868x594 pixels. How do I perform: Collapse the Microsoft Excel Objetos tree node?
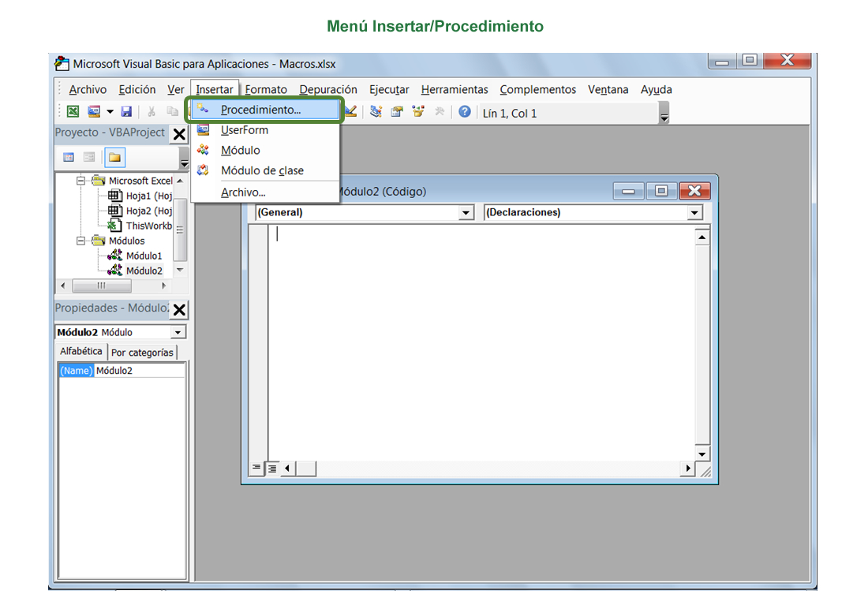click(80, 181)
